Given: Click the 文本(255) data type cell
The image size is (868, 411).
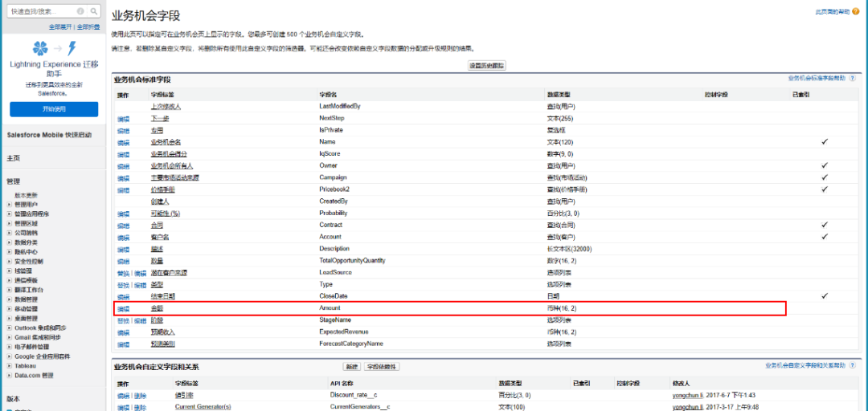Looking at the screenshot, I should (559, 119).
